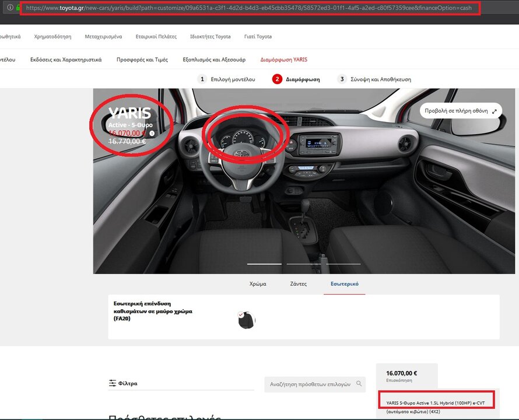Click the YARIS 5-Θυρο Active 1.5L Hybrid text

pyautogui.click(x=435, y=403)
